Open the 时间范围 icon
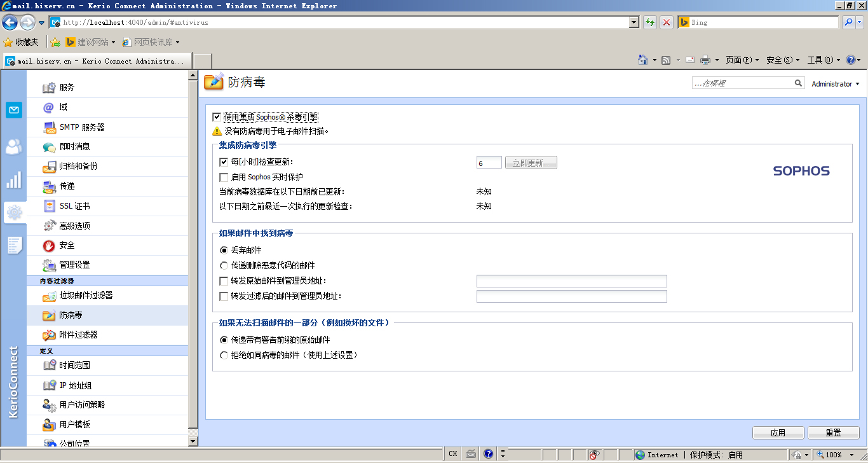This screenshot has width=868, height=463. (49, 366)
